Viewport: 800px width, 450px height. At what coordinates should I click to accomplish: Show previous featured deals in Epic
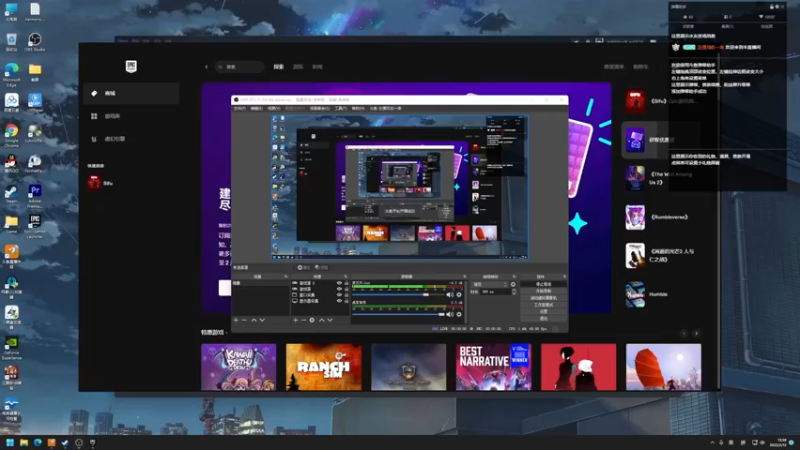684,333
